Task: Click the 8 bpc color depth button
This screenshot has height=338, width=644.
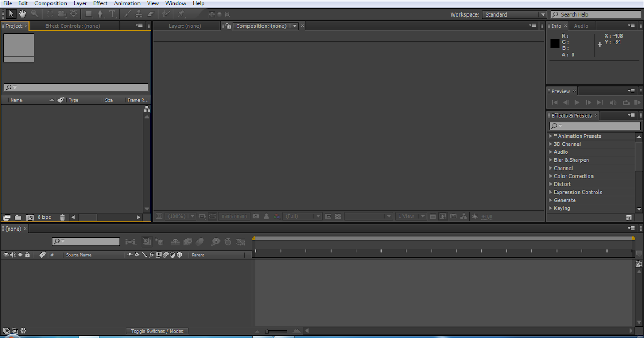Action: click(45, 217)
